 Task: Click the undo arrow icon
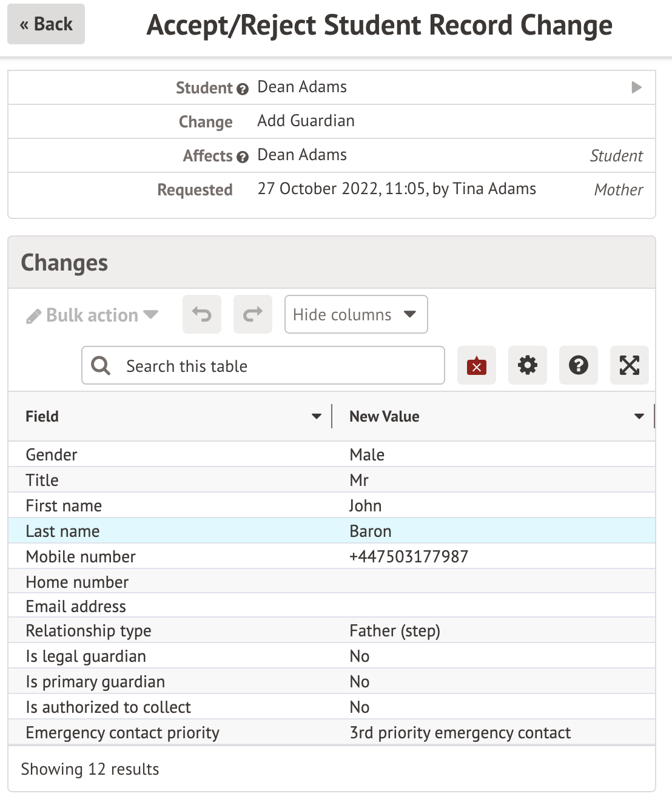point(202,314)
